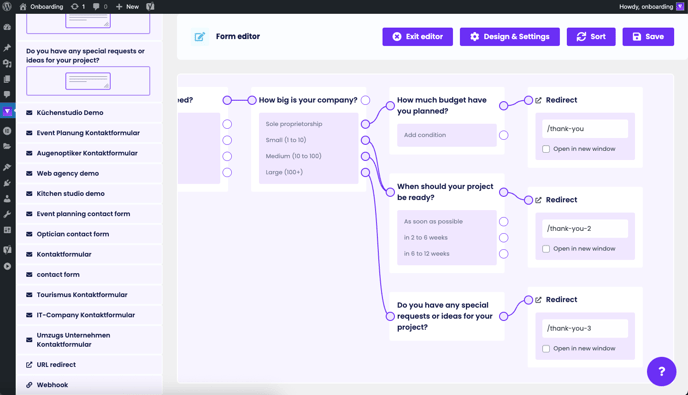688x395 pixels.
Task: Click the in 2 to 6 weeks connector
Action: pos(504,238)
